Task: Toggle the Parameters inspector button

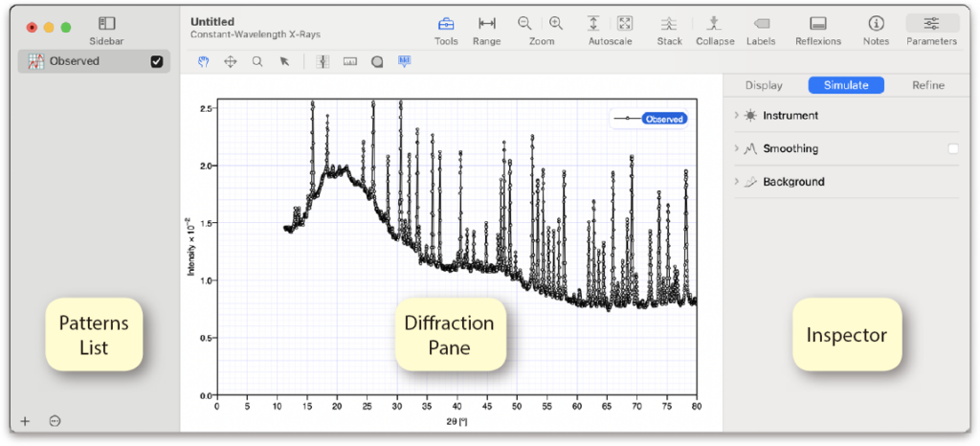Action: (931, 24)
